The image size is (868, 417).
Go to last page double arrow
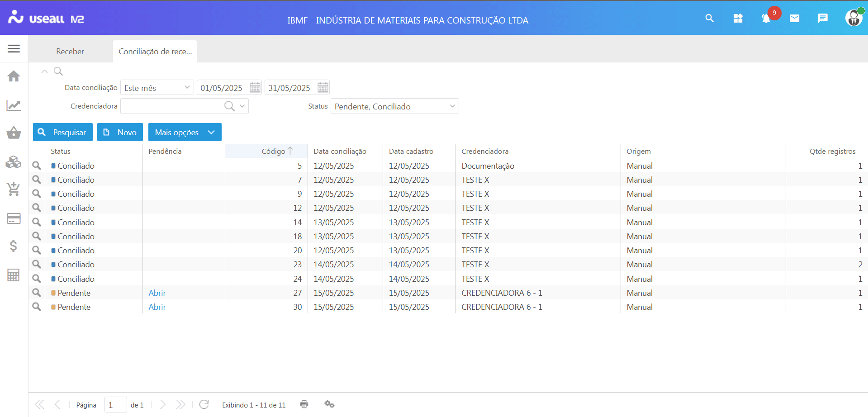pyautogui.click(x=181, y=404)
